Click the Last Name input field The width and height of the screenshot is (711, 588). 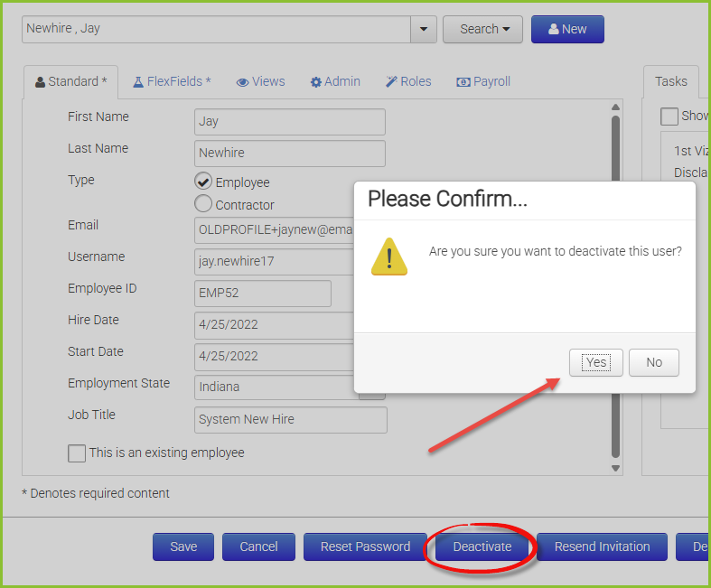coord(290,154)
